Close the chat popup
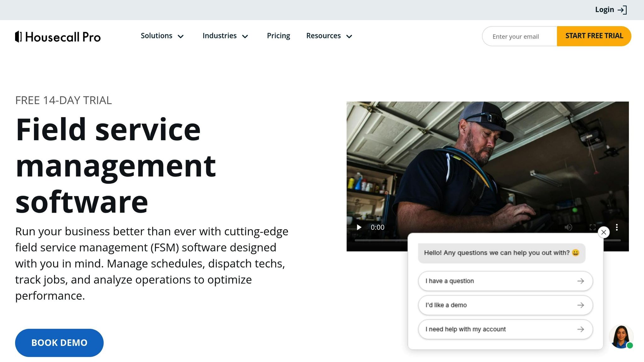The height and width of the screenshot is (362, 644). 603,232
